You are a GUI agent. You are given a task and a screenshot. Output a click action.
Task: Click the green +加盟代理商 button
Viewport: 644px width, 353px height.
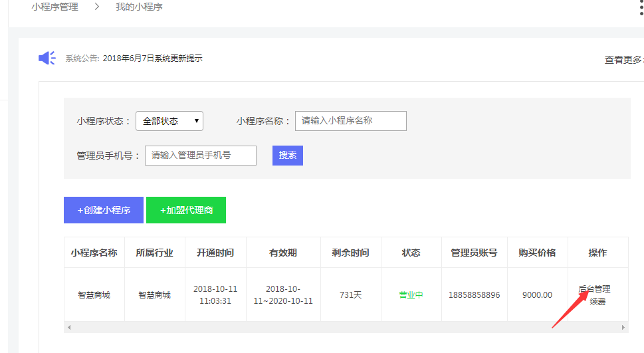point(186,210)
